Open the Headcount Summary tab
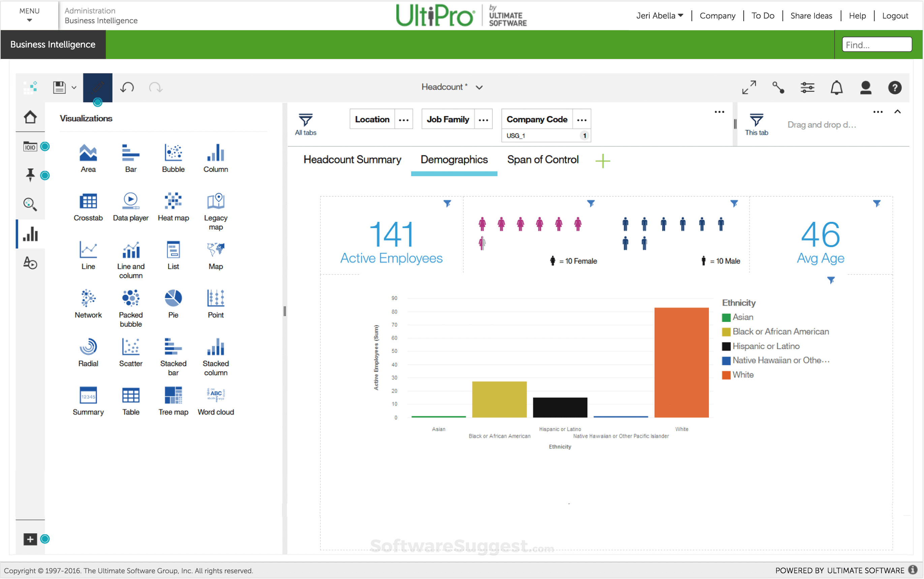This screenshot has height=579, width=924. 352,159
